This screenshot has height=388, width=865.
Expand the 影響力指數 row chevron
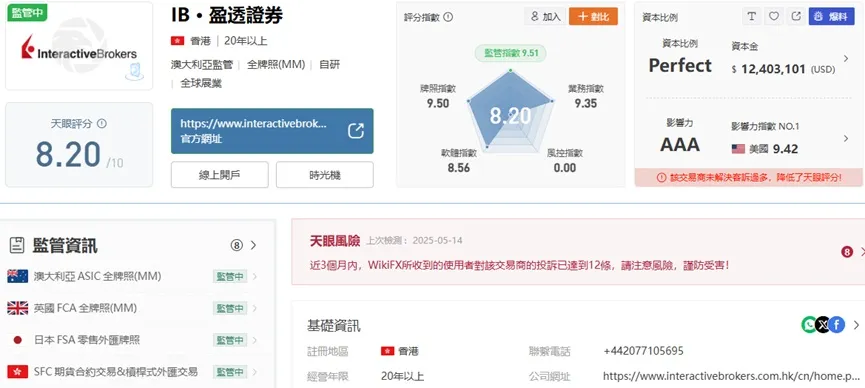pos(846,139)
